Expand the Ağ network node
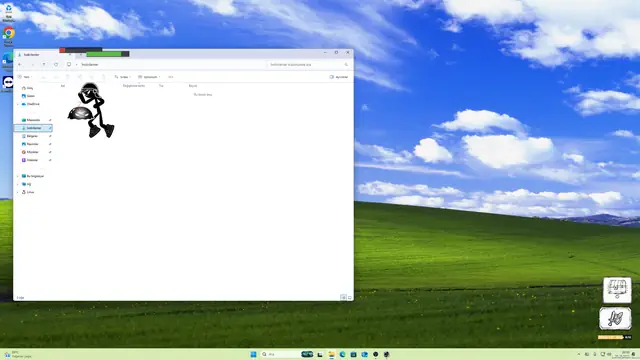640x360 pixels. coord(18,184)
